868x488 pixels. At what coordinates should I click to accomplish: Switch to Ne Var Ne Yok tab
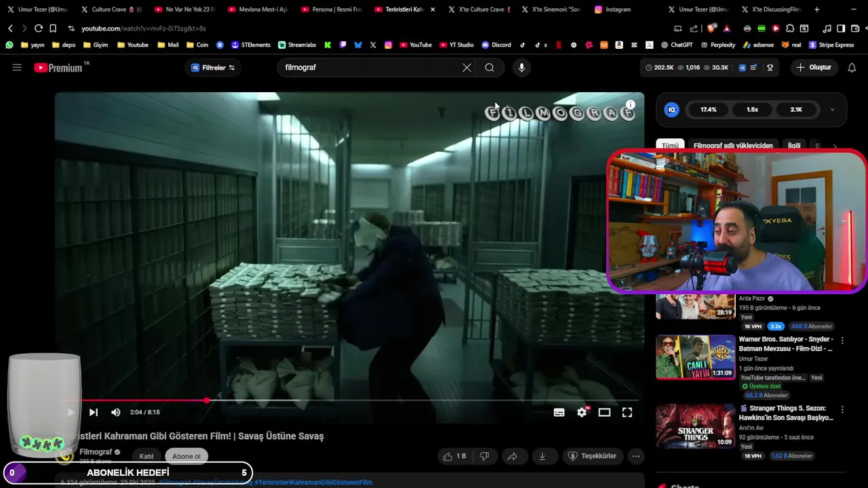184,9
